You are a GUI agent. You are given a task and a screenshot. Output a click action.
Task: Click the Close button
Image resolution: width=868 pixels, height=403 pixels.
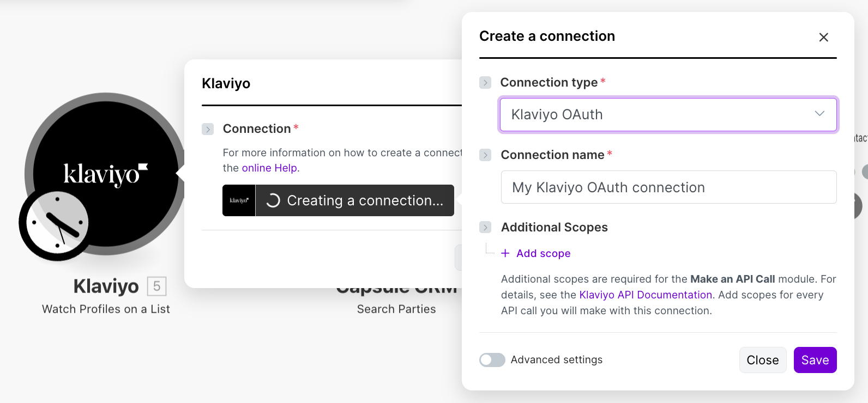[763, 360]
